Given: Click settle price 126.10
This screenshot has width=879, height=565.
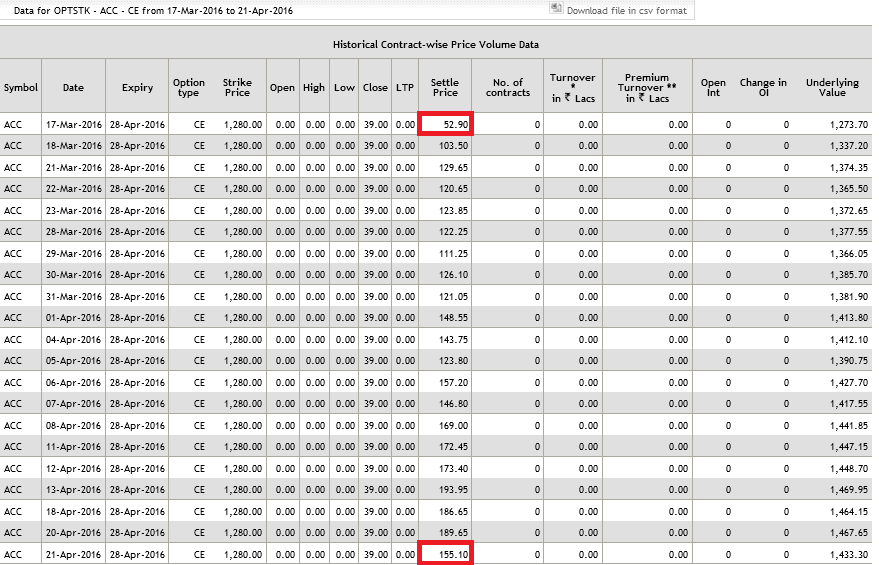Looking at the screenshot, I should coord(454,275).
